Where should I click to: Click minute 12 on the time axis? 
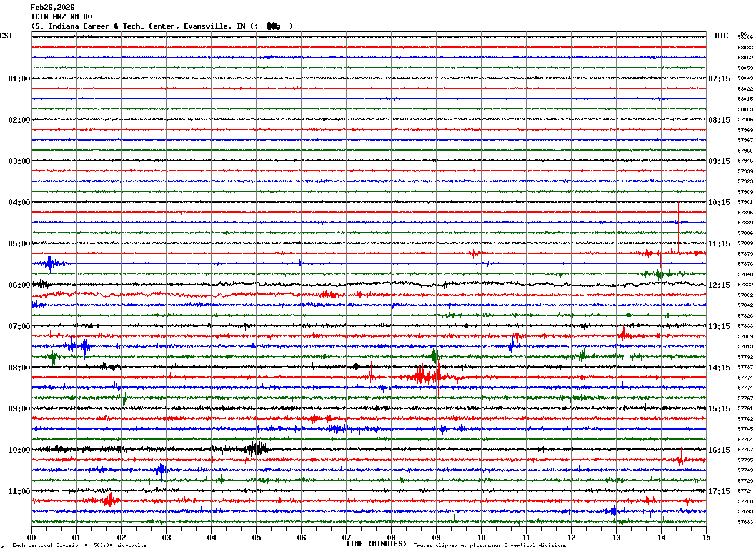tap(571, 537)
